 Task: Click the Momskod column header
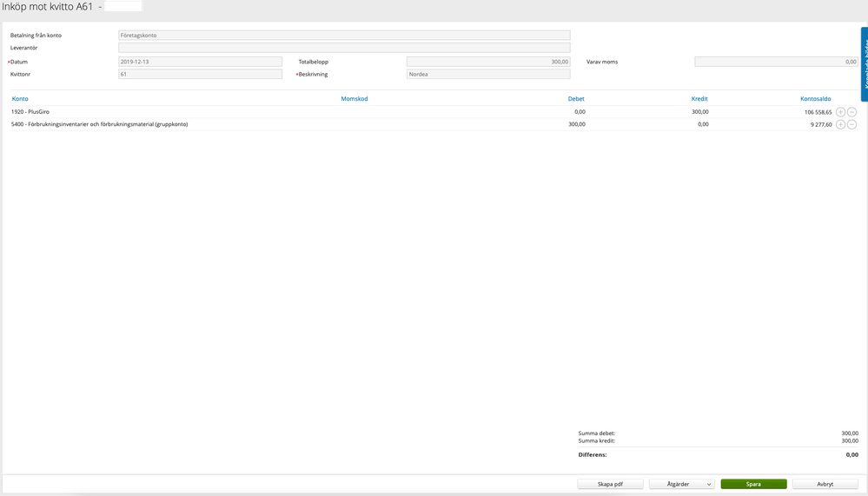[x=354, y=99]
